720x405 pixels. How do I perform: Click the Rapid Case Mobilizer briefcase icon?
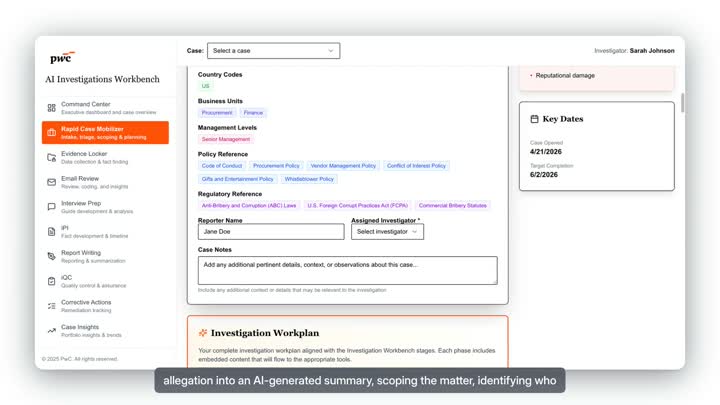tap(51, 133)
